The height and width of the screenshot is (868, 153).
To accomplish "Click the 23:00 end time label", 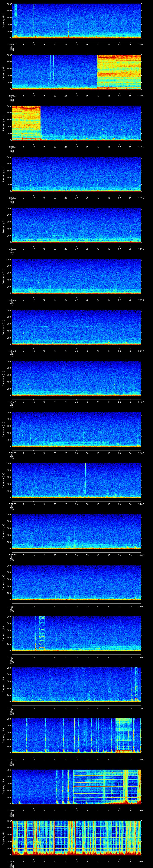I will point(141,504).
